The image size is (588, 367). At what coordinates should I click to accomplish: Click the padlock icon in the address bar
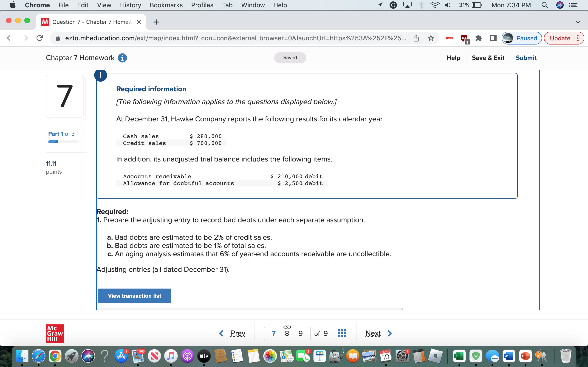coord(58,38)
